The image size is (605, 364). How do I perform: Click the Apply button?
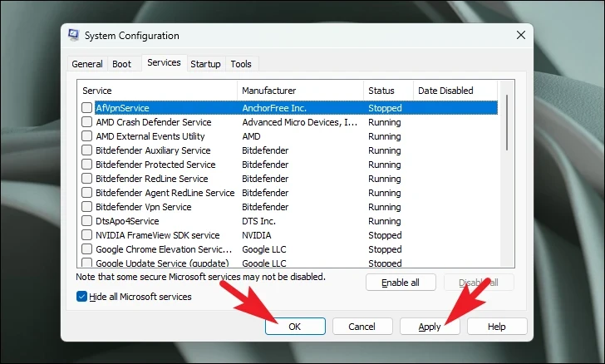430,327
